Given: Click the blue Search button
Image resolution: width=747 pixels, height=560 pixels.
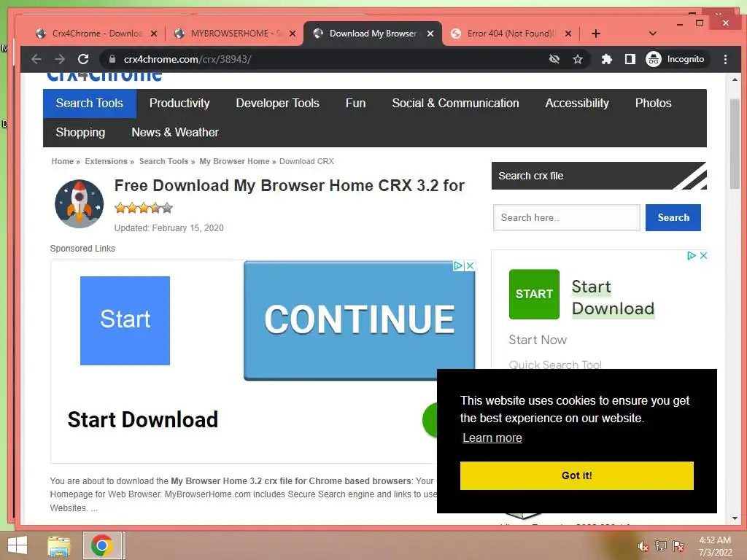Looking at the screenshot, I should tap(673, 217).
